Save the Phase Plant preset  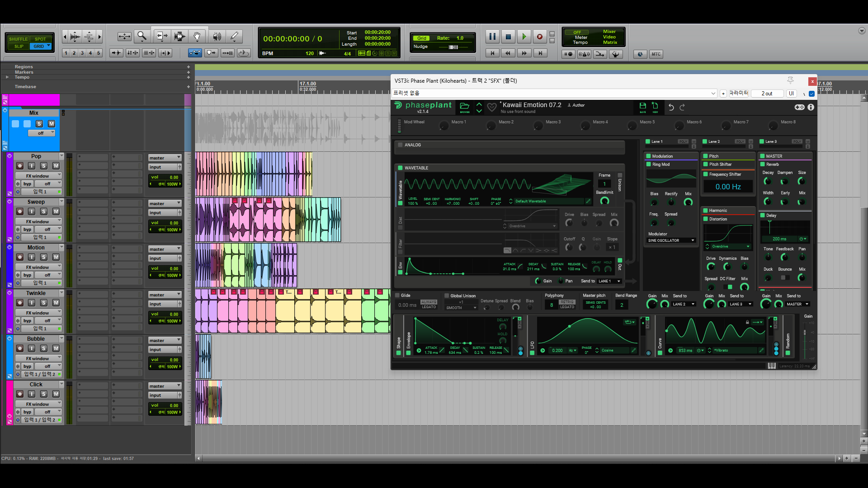pos(642,107)
